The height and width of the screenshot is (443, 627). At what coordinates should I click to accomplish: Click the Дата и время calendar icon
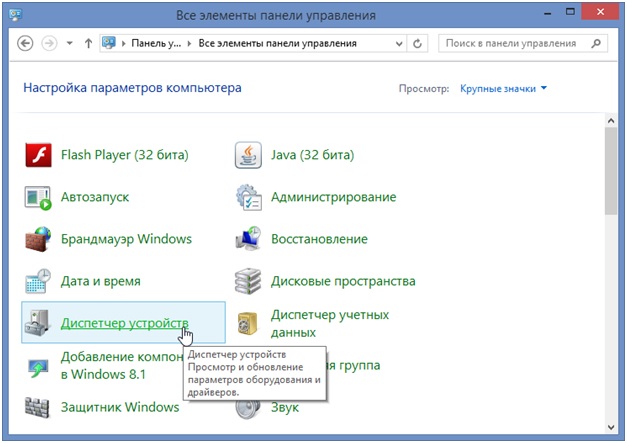(x=38, y=281)
